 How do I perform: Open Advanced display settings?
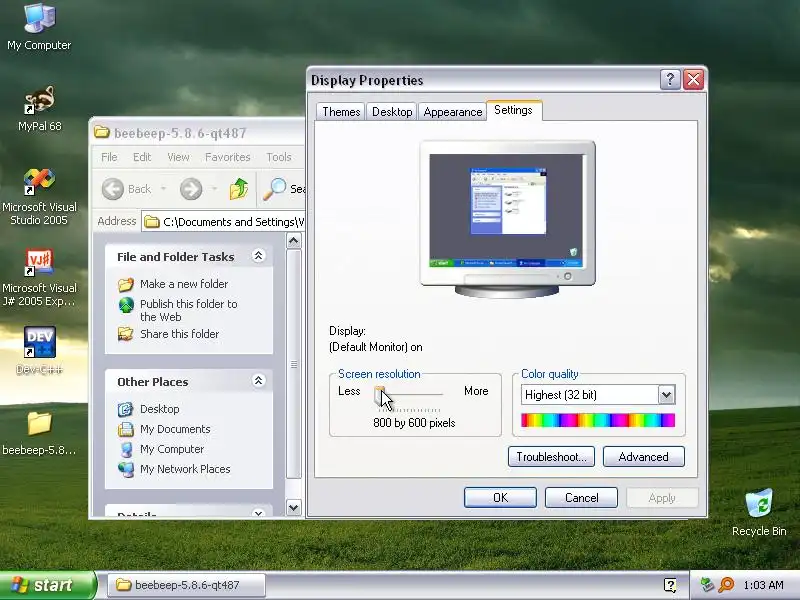coord(643,457)
